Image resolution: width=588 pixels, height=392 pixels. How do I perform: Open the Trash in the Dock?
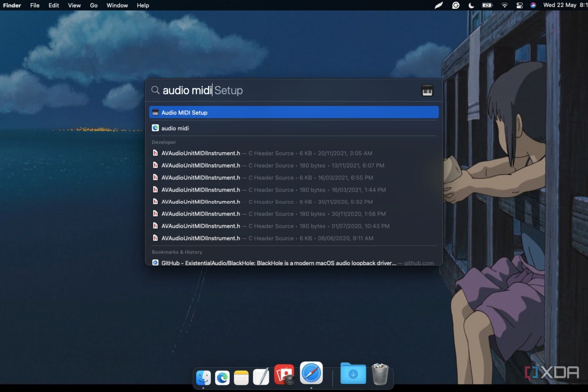[380, 374]
